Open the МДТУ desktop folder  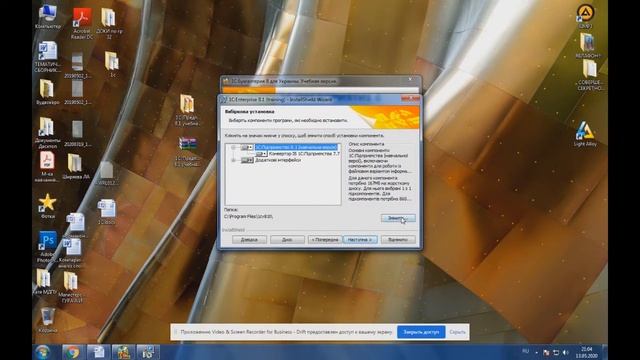point(44,281)
